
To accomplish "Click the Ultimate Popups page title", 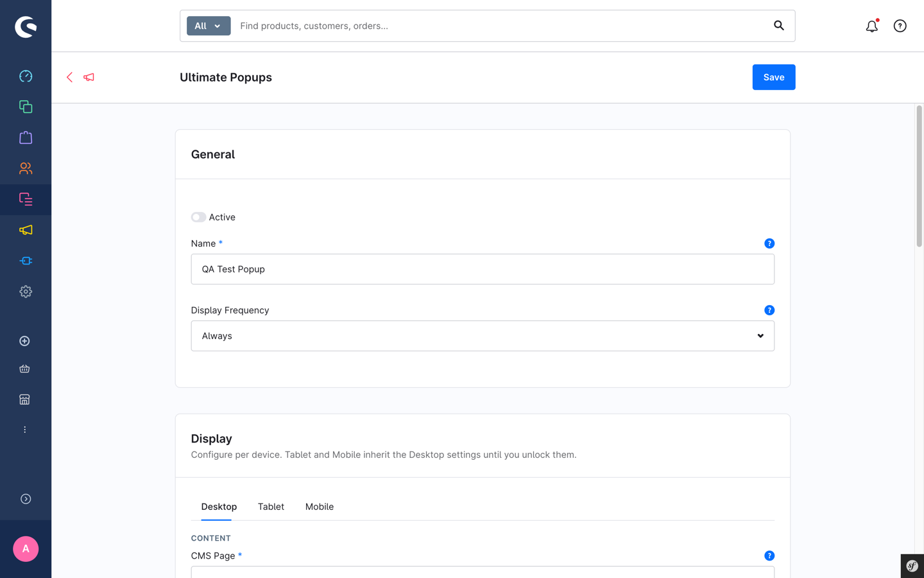I will pyautogui.click(x=226, y=77).
